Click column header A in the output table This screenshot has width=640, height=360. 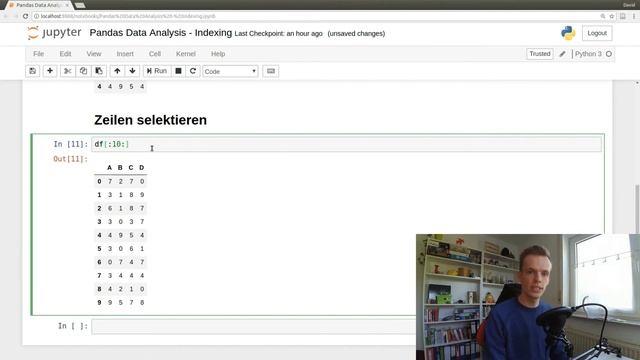pos(109,167)
